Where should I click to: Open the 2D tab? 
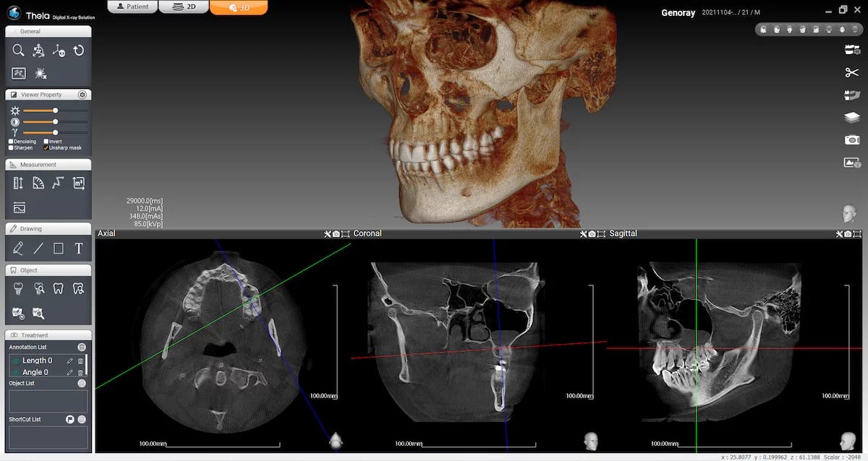click(x=183, y=7)
